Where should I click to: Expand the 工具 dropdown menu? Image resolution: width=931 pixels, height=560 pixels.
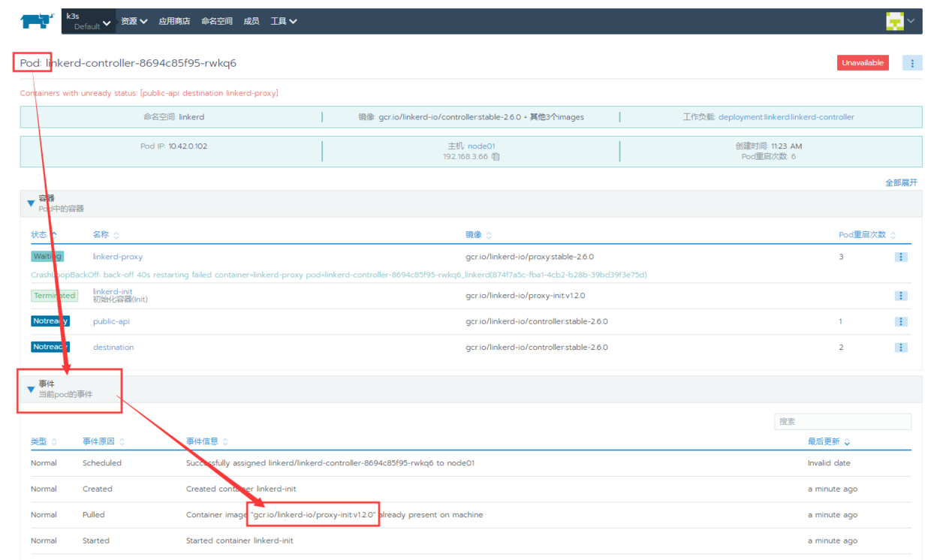tap(284, 21)
